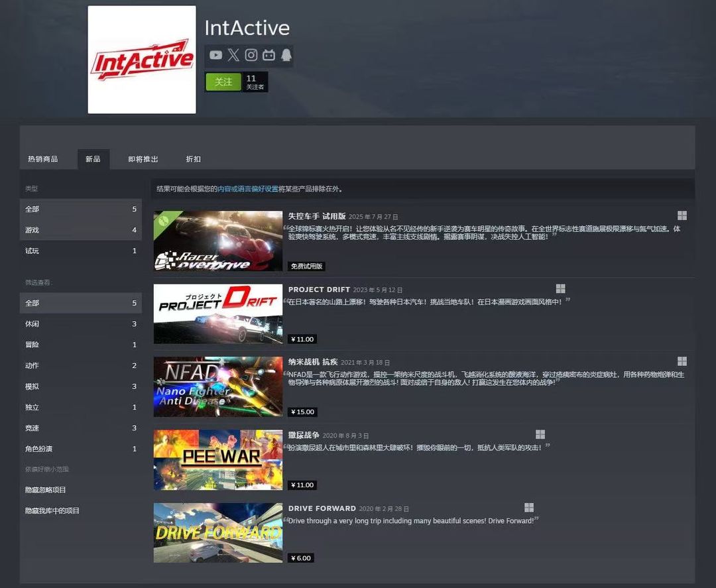Open the 即将推出 tab
Viewport: 716px width, 588px height.
click(x=143, y=159)
